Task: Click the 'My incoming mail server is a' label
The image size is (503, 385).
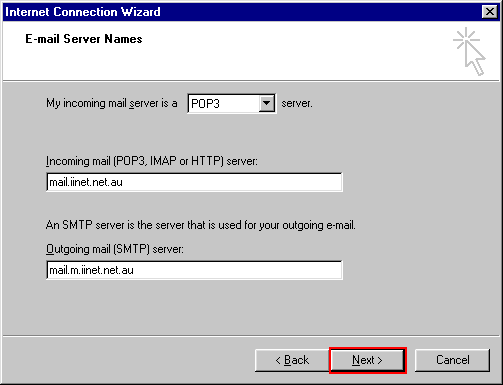Action: (x=112, y=103)
